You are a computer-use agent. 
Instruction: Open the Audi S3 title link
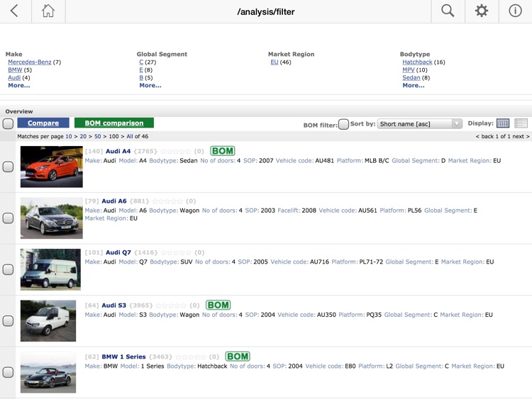pos(114,305)
